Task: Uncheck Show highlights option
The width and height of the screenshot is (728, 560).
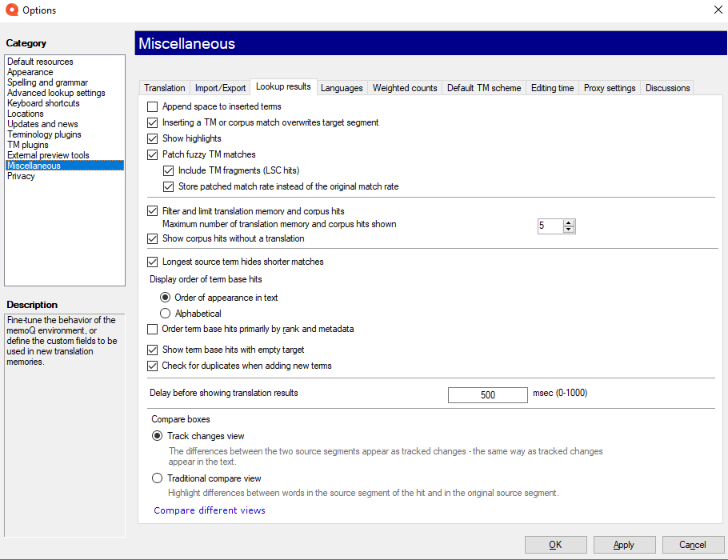Action: click(153, 138)
